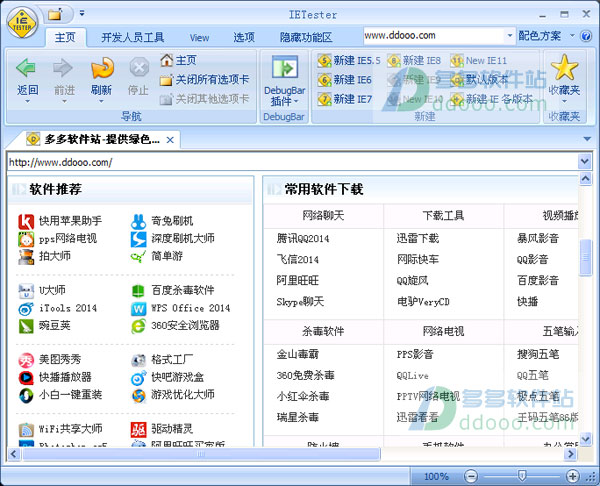Click the zoom slider handle

(x=522, y=476)
